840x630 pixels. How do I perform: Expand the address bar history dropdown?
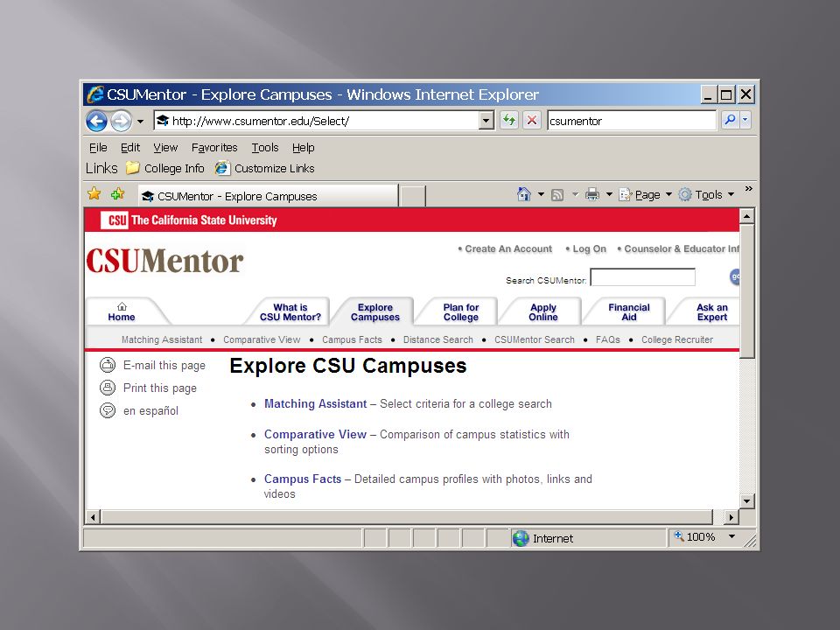pyautogui.click(x=486, y=121)
